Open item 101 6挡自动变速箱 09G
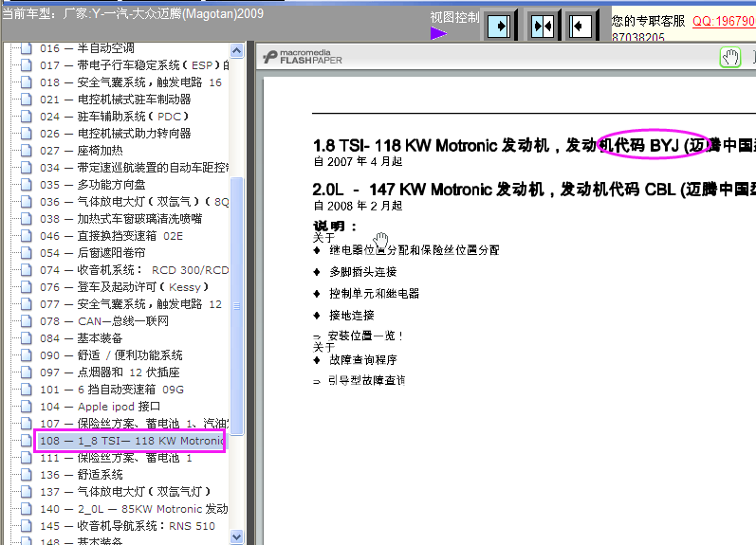This screenshot has width=756, height=545. click(x=112, y=390)
